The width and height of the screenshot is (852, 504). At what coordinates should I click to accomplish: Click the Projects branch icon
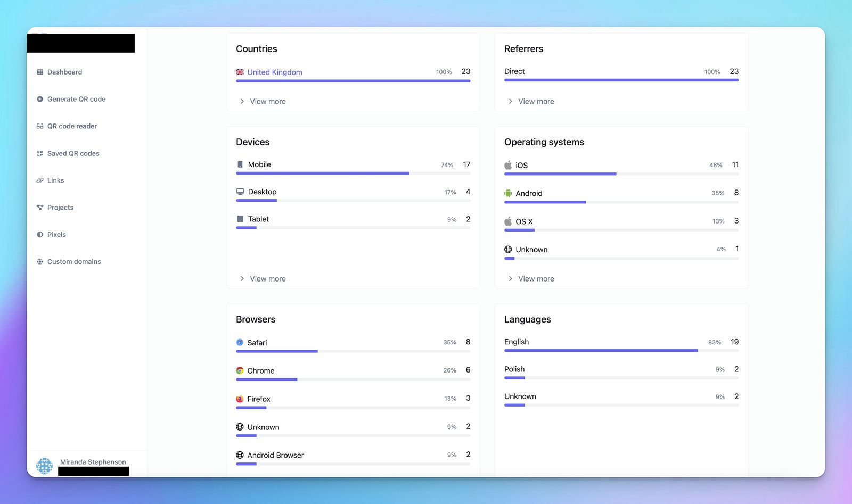[40, 208]
